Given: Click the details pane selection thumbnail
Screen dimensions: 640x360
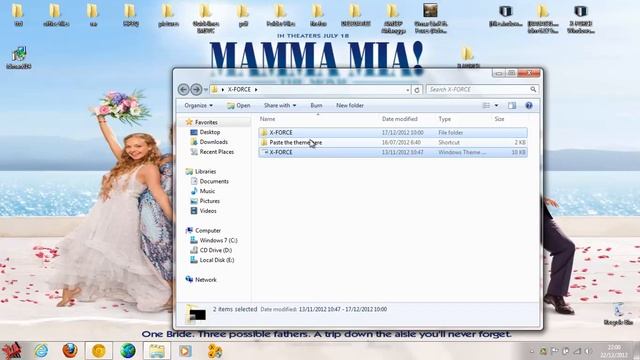Looking at the screenshot, I should [x=196, y=313].
